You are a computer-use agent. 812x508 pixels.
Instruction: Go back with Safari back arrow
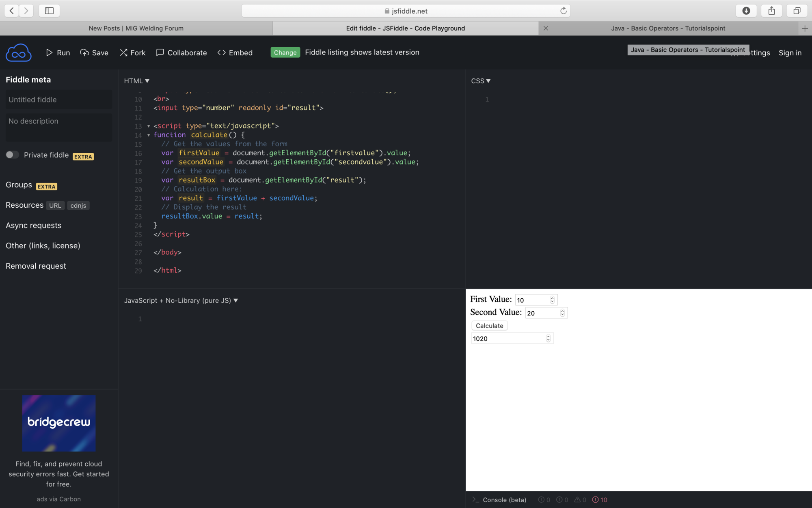(12, 11)
